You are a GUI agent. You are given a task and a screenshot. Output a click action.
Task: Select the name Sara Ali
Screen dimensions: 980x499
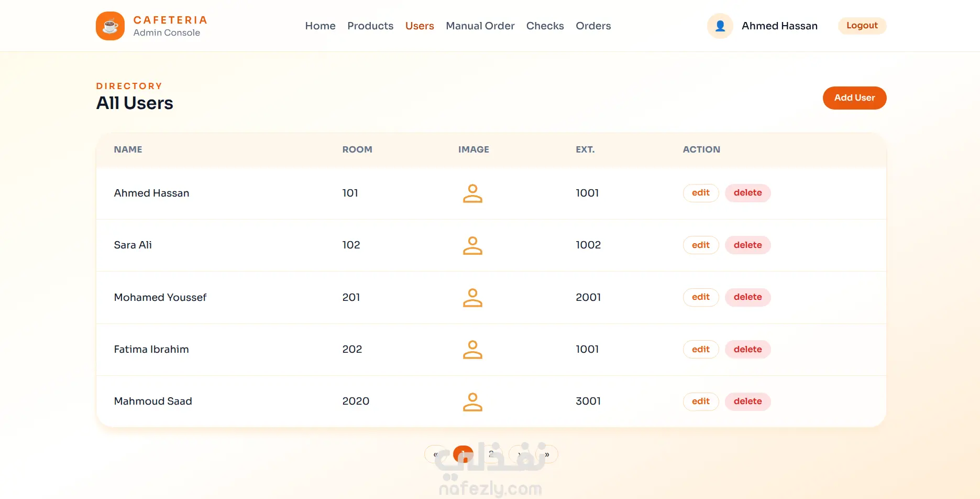[x=133, y=245]
